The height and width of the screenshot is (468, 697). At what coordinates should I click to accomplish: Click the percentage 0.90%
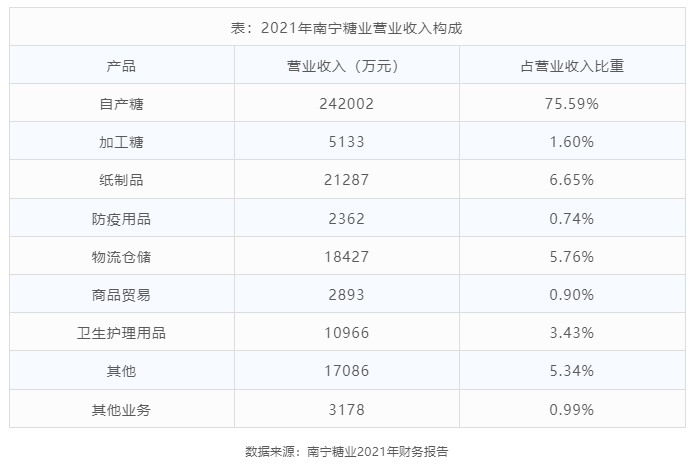572,295
